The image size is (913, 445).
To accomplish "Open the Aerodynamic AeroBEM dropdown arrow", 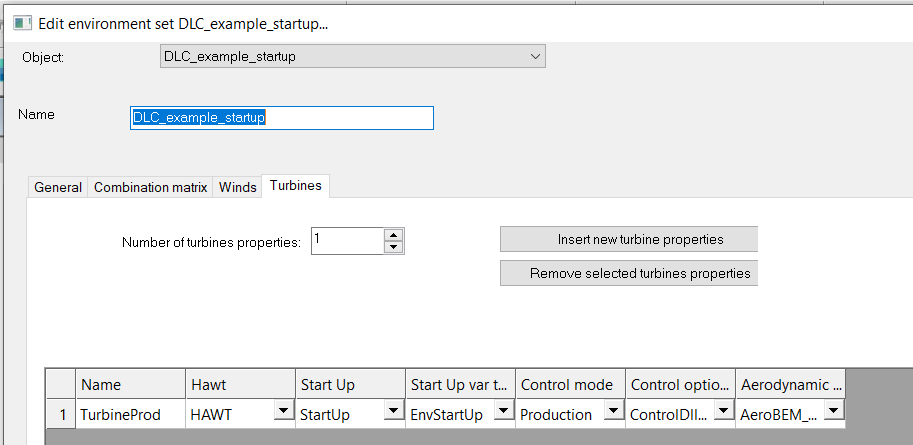I will click(833, 414).
